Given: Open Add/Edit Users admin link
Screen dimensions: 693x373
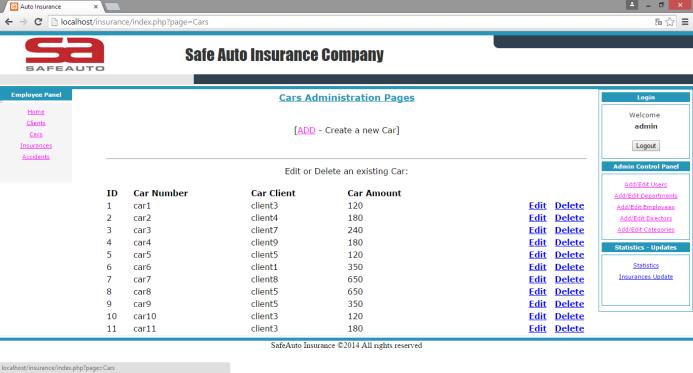Looking at the screenshot, I should 646,184.
